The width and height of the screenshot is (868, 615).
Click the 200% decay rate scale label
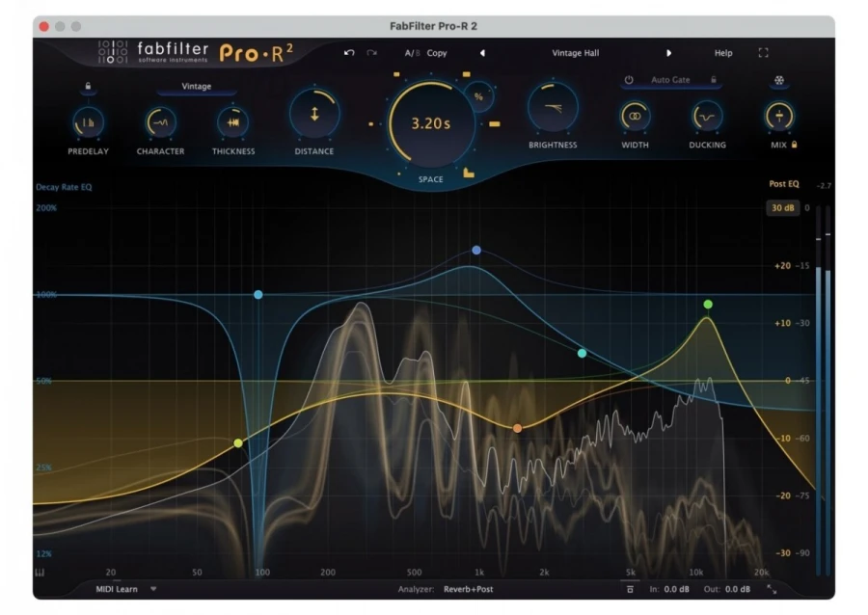46,208
